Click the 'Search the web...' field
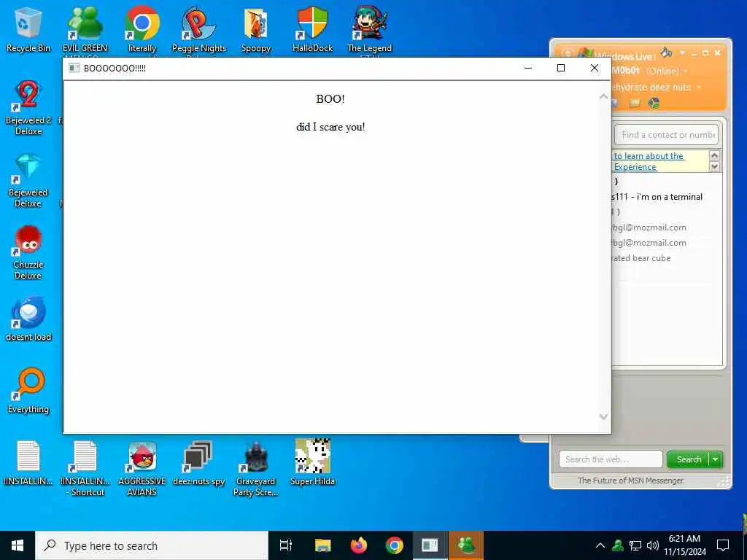 click(611, 459)
